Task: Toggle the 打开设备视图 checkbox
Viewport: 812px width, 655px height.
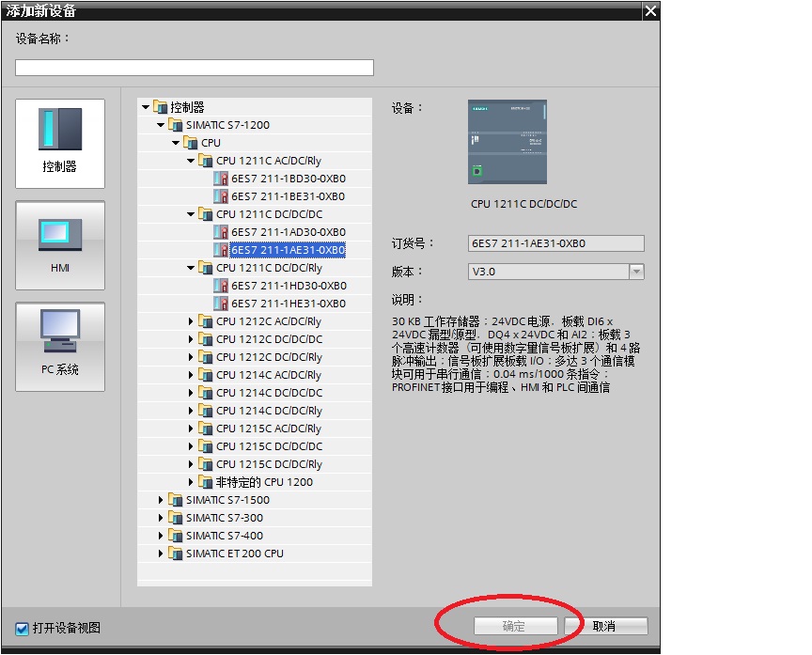Action: pos(22,629)
